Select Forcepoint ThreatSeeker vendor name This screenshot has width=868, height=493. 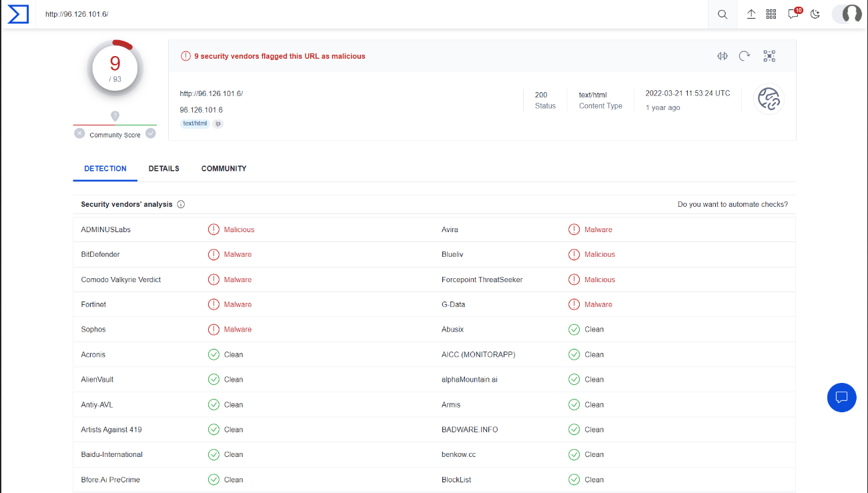(x=482, y=280)
